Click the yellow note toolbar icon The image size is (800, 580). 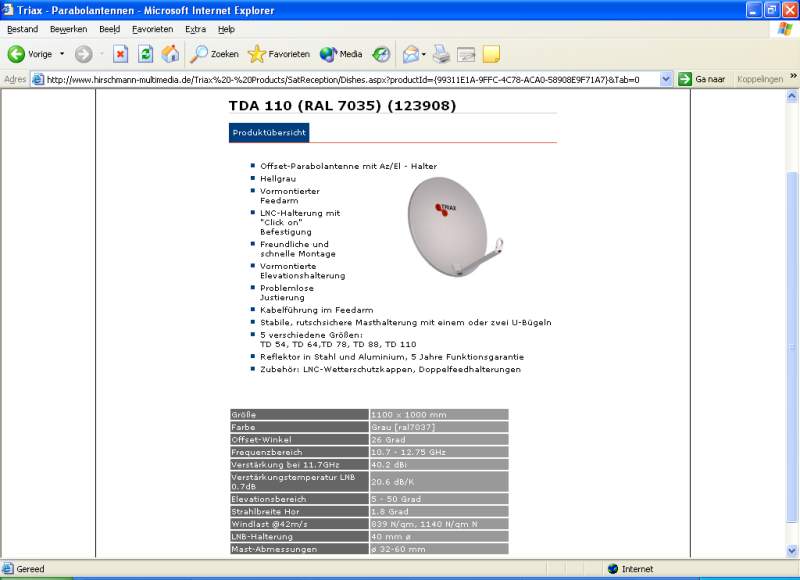[x=491, y=54]
